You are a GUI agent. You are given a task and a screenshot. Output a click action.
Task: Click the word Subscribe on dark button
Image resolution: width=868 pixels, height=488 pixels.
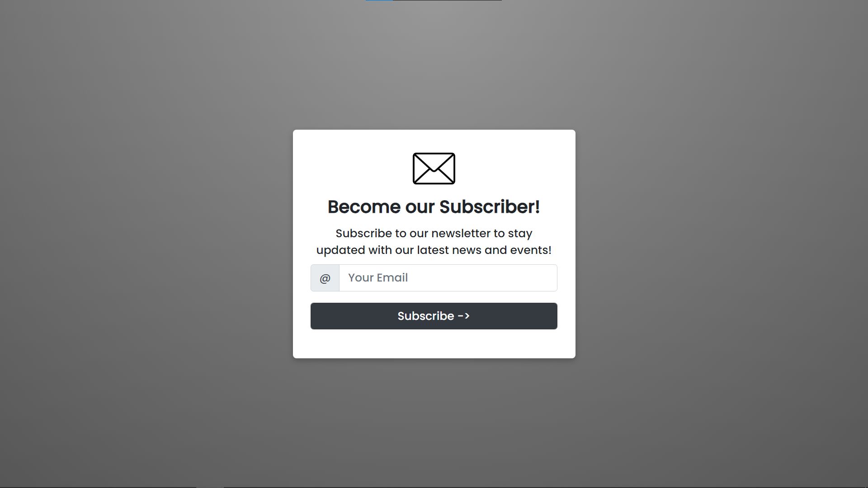click(x=426, y=316)
